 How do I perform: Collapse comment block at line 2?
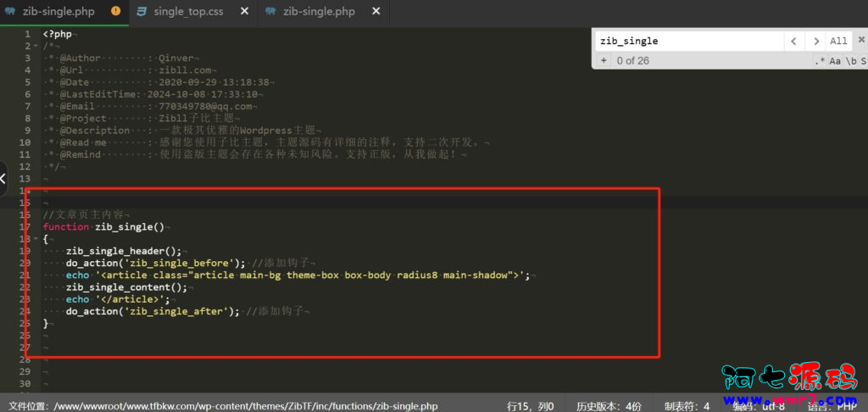37,46
